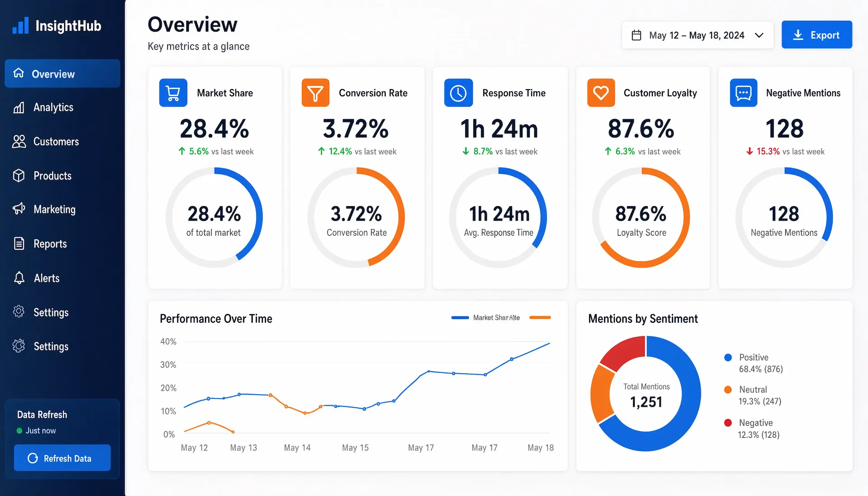Click the 'Positive 68.4% (876)' legend entry
868x496 pixels.
tap(754, 363)
